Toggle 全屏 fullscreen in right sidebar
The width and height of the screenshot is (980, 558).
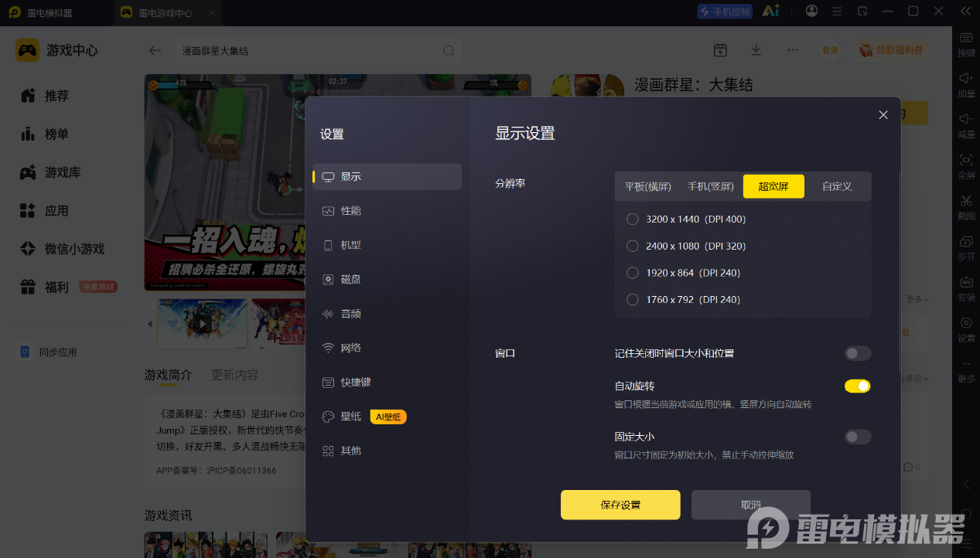point(966,166)
